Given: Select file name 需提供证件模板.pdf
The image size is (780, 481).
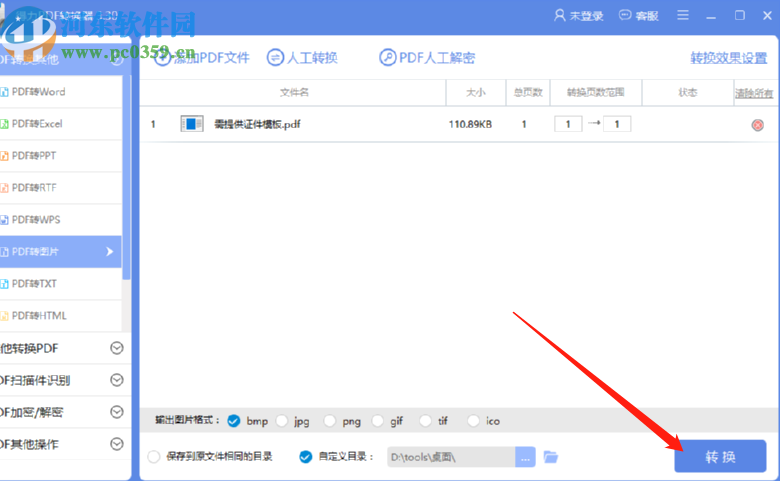Looking at the screenshot, I should (257, 124).
